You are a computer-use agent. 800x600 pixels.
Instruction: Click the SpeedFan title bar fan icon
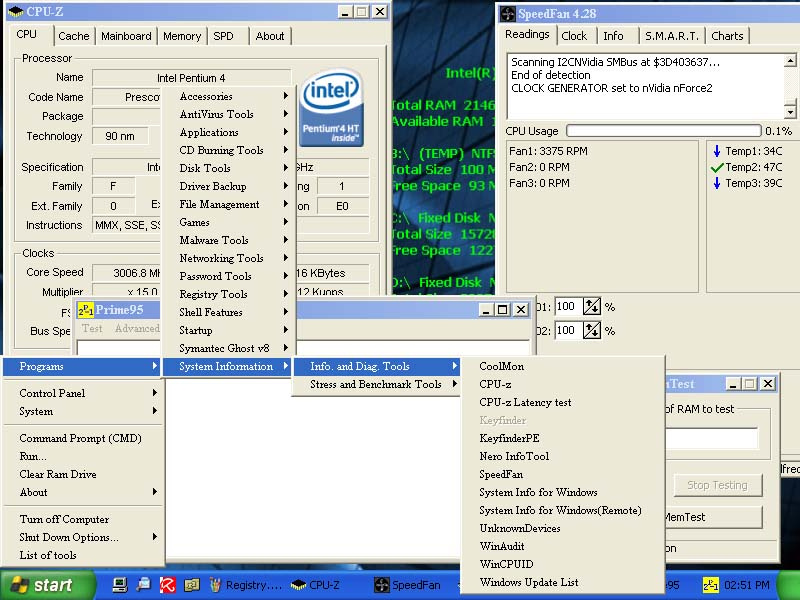click(508, 13)
